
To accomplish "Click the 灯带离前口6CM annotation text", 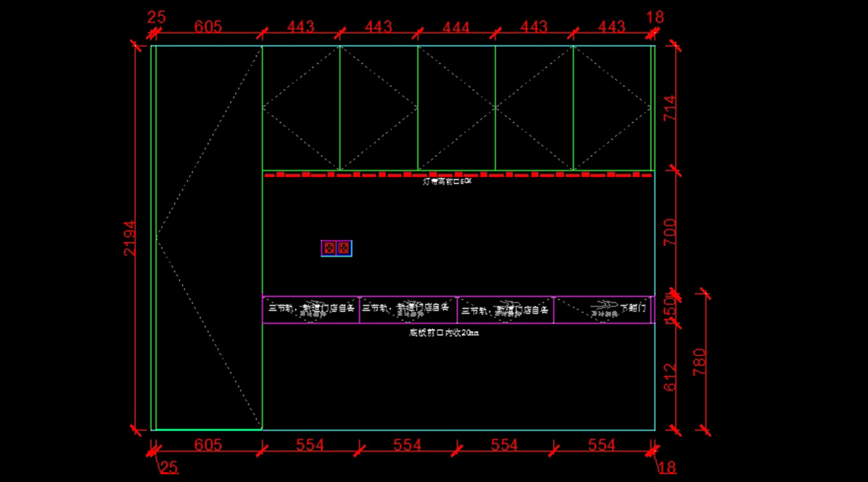I will pos(447,181).
